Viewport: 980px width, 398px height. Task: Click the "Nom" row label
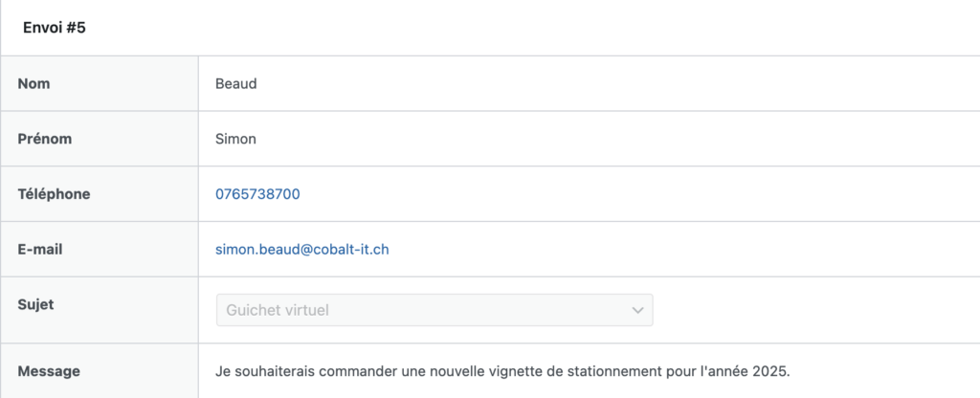[33, 83]
